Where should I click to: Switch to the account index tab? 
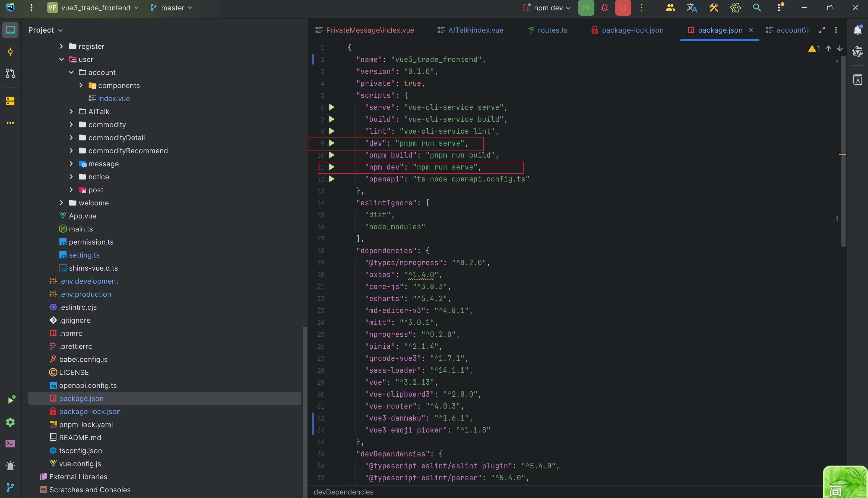(788, 30)
